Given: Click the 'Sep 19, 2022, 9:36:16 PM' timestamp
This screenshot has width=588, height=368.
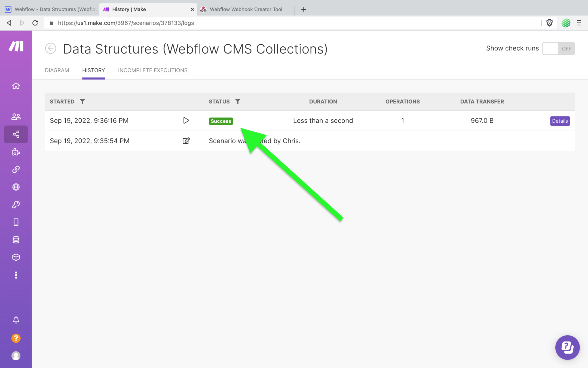Looking at the screenshot, I should (x=89, y=120).
